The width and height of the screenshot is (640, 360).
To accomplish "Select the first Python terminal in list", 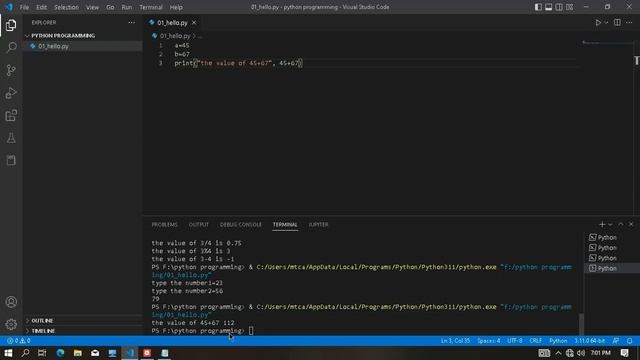I will tap(612, 237).
